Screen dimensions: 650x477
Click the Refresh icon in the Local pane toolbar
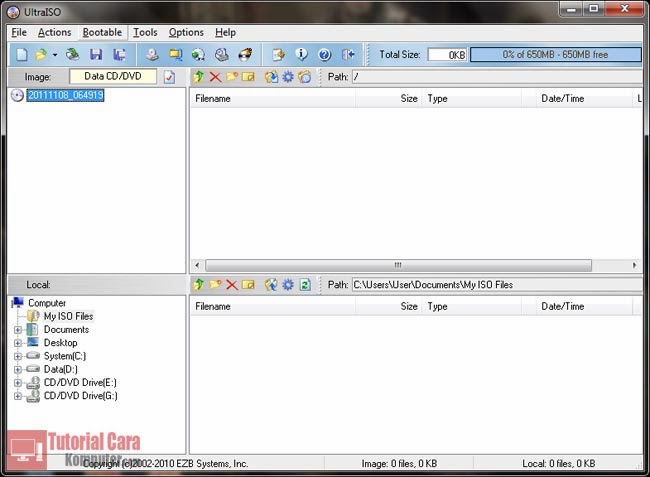click(x=305, y=285)
